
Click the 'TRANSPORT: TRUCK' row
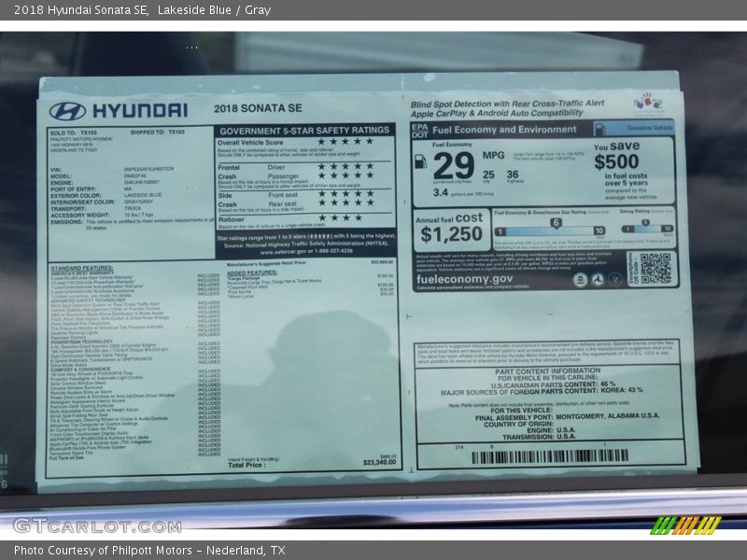click(x=96, y=208)
